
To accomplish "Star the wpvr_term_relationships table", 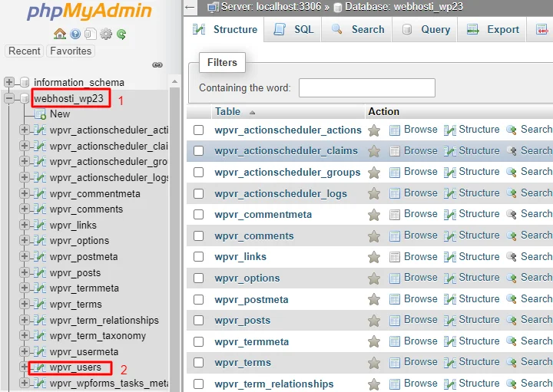I will (x=374, y=384).
